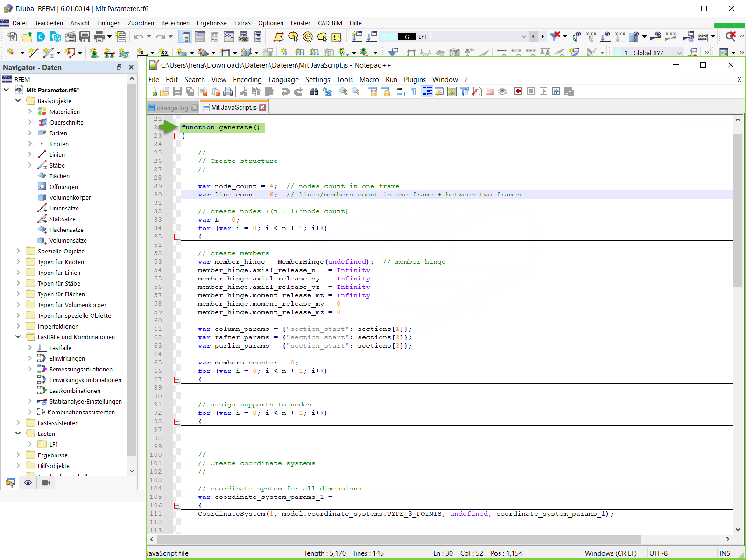This screenshot has height=560, width=747.
Task: Click the Find binoculars icon in Notepad++
Action: point(314,91)
